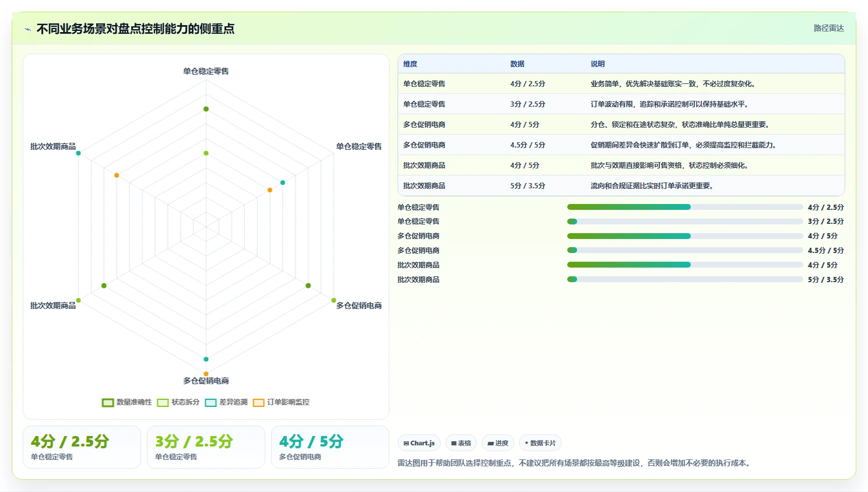Click the upper-left radar axis label 批次效期商品
The width and height of the screenshot is (868, 492).
coord(53,146)
